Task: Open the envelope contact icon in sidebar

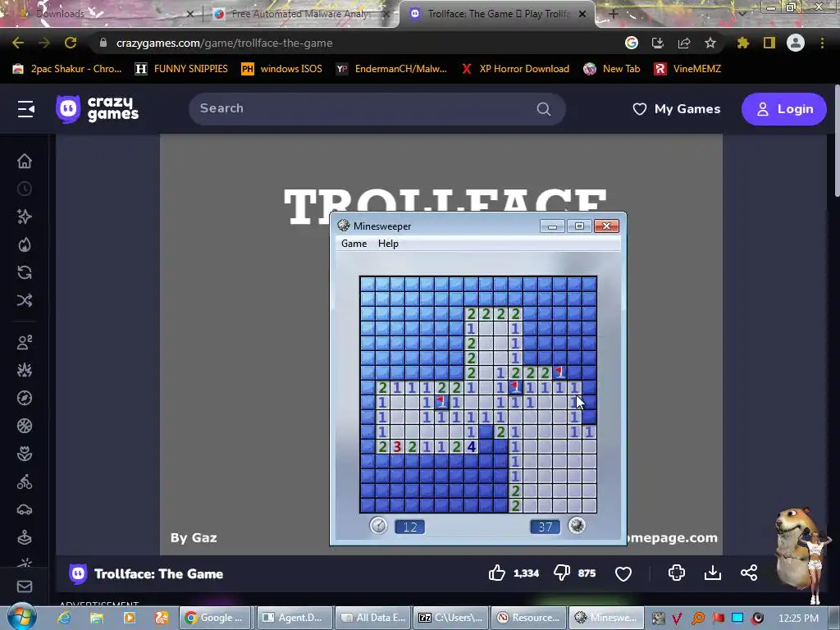Action: click(25, 587)
